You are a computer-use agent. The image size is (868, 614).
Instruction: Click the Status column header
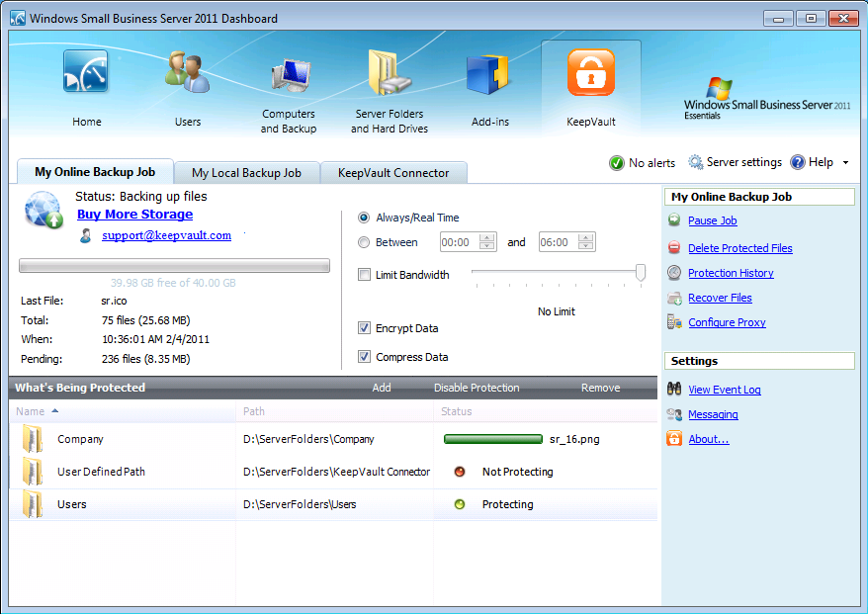tap(546, 411)
